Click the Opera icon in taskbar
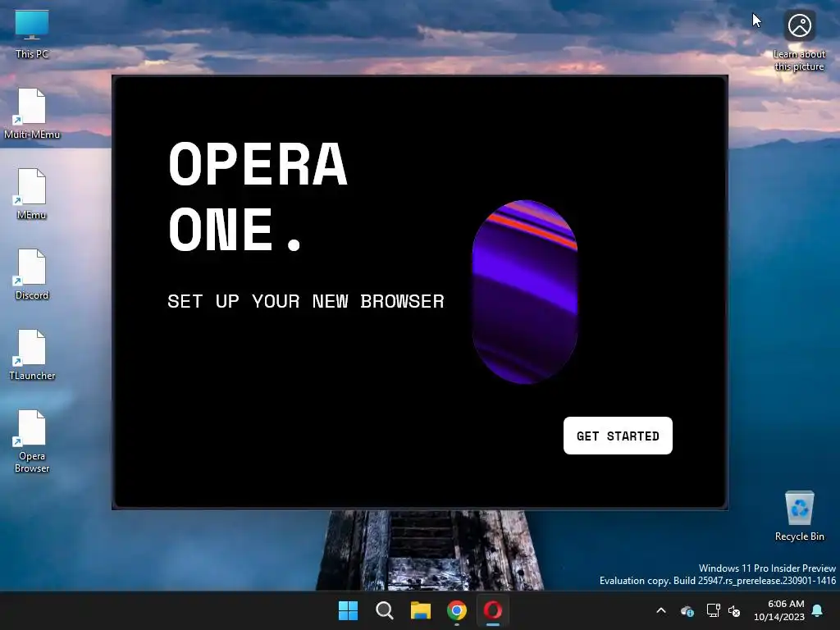This screenshot has height=630, width=840. tap(493, 610)
